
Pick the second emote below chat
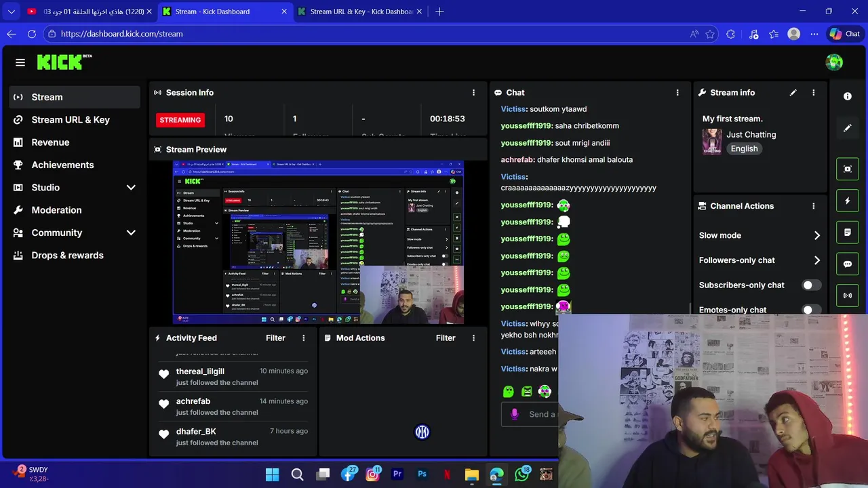click(x=527, y=391)
